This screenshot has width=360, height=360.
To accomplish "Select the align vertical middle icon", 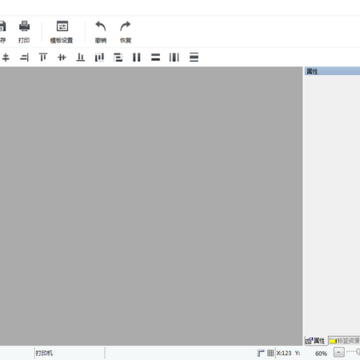I will [x=62, y=58].
